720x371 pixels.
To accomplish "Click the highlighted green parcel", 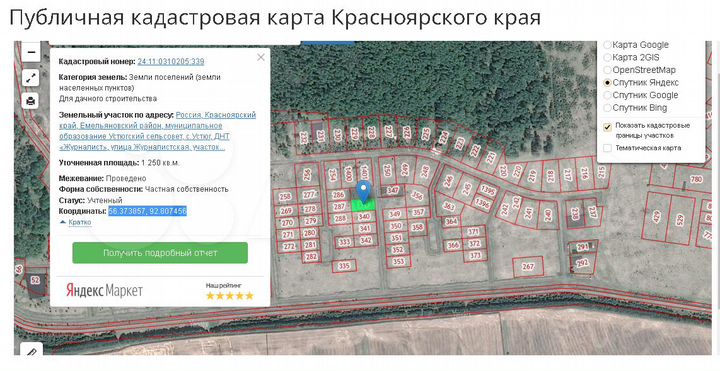I will click(363, 205).
